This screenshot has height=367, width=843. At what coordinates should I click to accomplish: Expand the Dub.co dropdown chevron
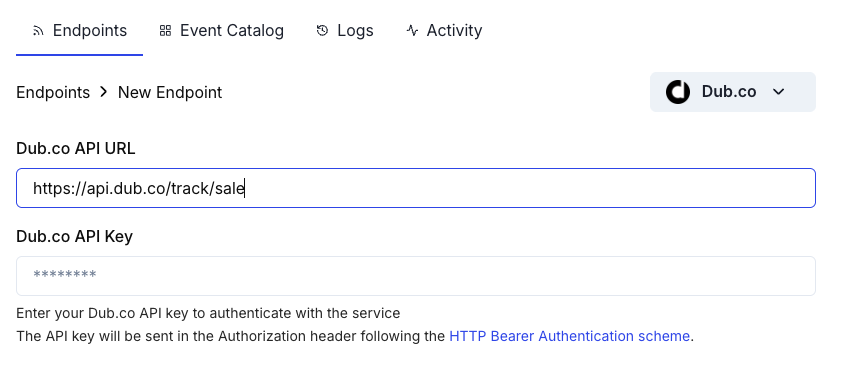tap(778, 92)
